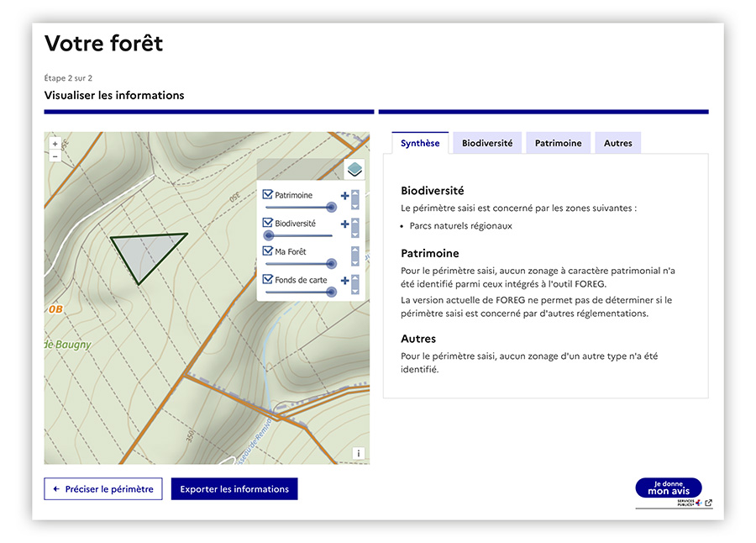Toggle the Ma Forêt layer checkbox

pyautogui.click(x=268, y=251)
